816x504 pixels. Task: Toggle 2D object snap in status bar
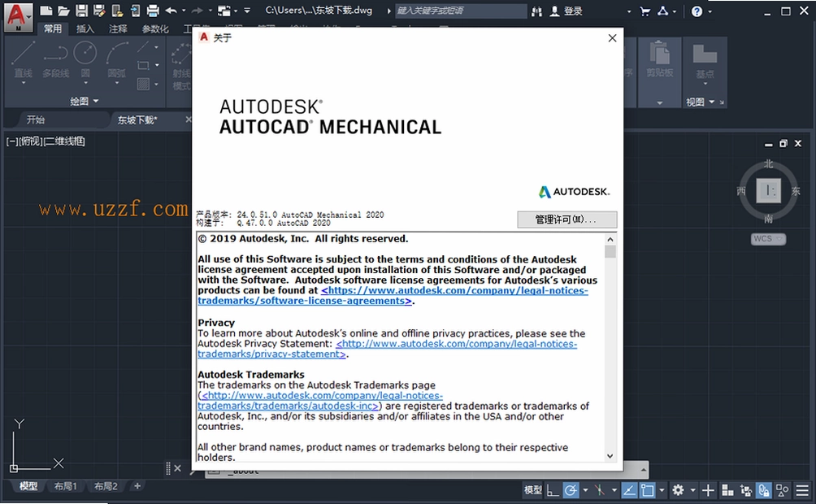tap(648, 490)
